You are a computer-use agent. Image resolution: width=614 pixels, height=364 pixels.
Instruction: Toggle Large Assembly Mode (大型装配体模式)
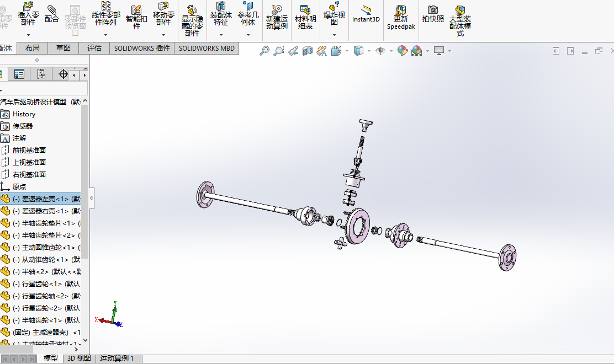pyautogui.click(x=460, y=20)
